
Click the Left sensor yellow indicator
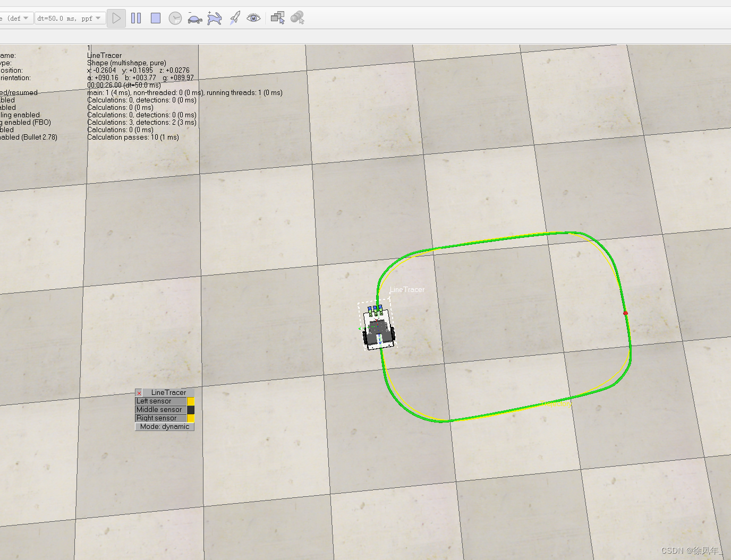tap(191, 401)
